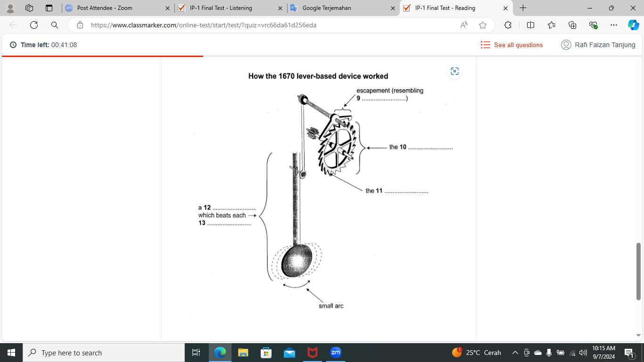Open Settings and more ellipsis menu
This screenshot has height=362, width=644.
coord(613,25)
